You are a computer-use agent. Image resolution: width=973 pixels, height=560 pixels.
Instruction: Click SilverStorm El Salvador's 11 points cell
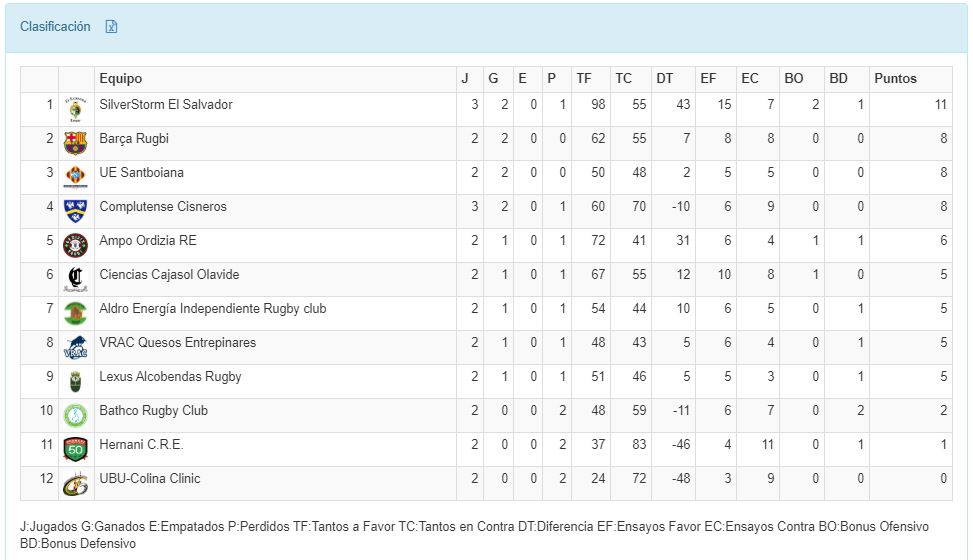click(940, 105)
